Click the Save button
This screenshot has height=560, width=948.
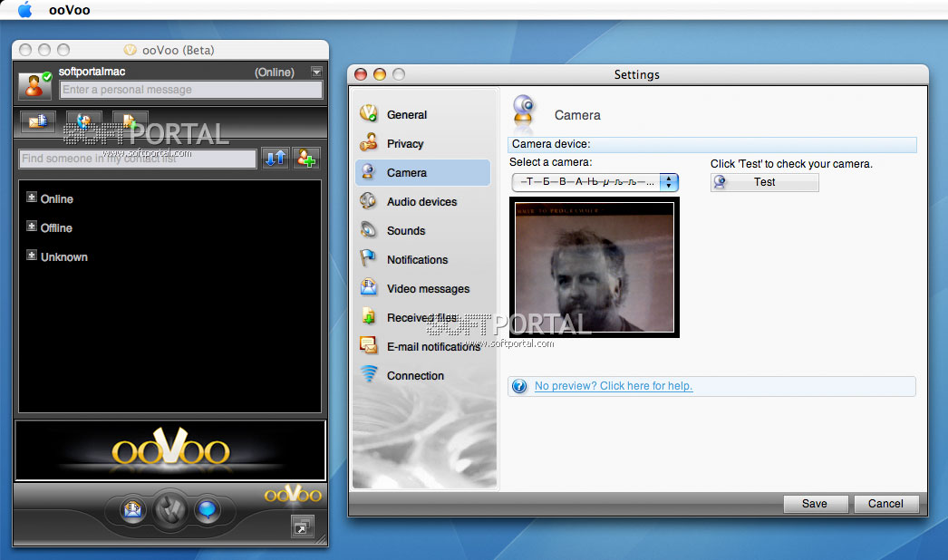click(815, 504)
